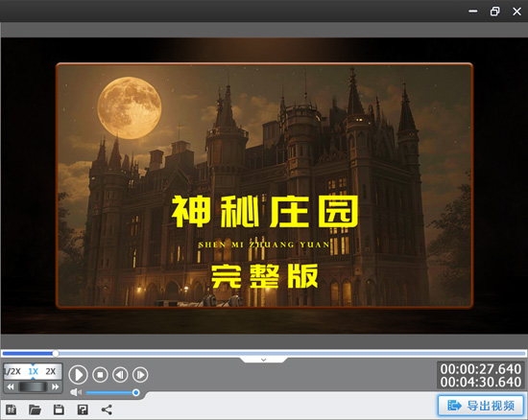Create a new project file

12,409
